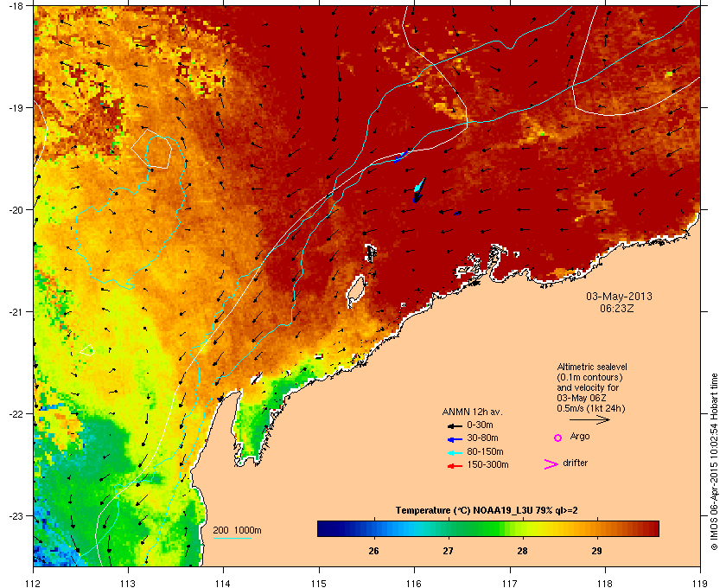Click the '0-30m' depth label
The height and width of the screenshot is (588, 726).
coord(480,425)
